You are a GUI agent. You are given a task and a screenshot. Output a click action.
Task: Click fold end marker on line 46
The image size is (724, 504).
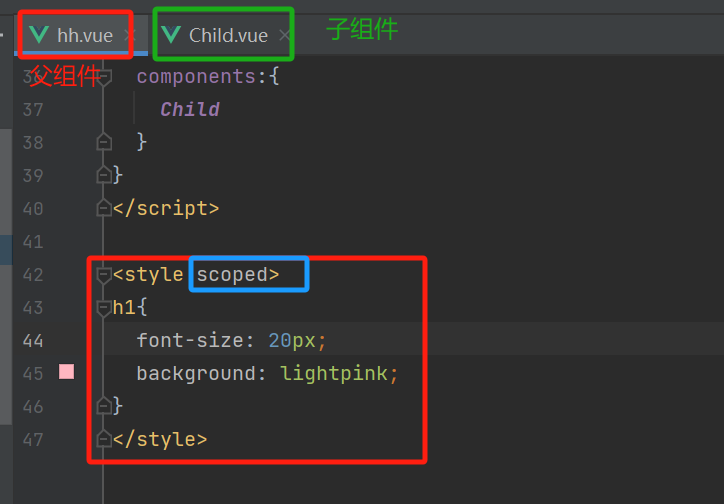pyautogui.click(x=104, y=405)
